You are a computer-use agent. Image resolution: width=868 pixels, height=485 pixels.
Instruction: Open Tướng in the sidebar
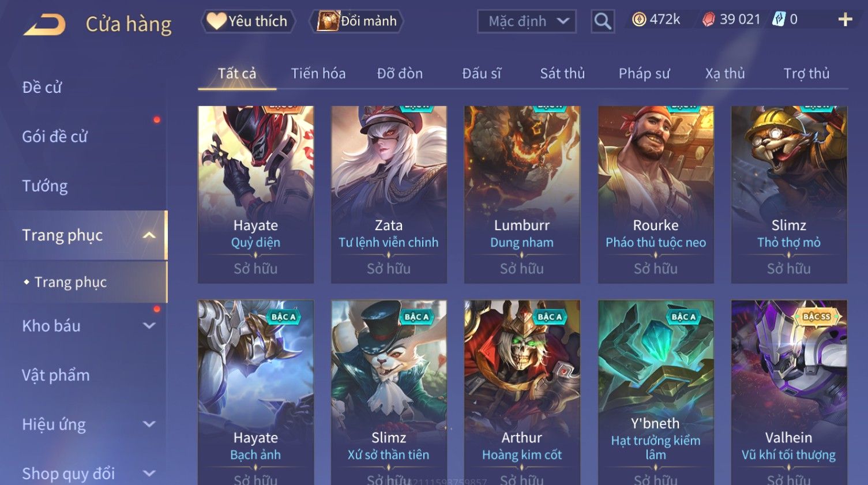45,186
